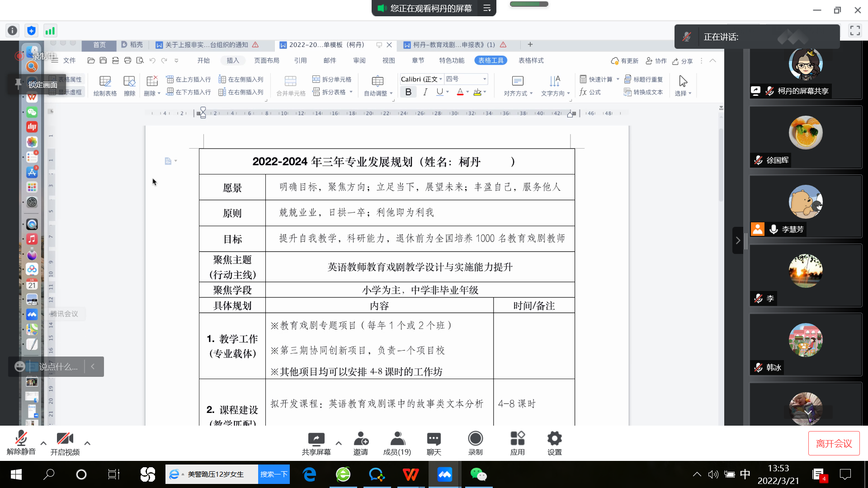Screen dimensions: 868x488
Task: Unmute microphone with 解除静音 button
Action: click(21, 443)
